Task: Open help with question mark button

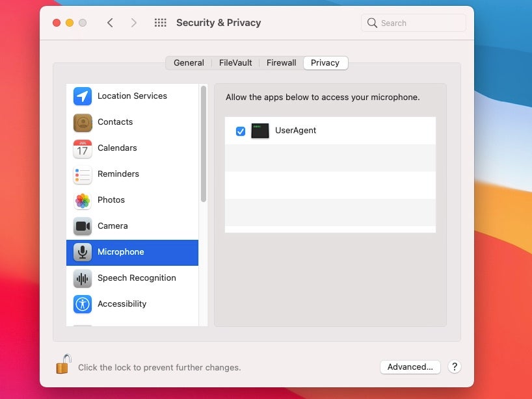Action: (455, 367)
